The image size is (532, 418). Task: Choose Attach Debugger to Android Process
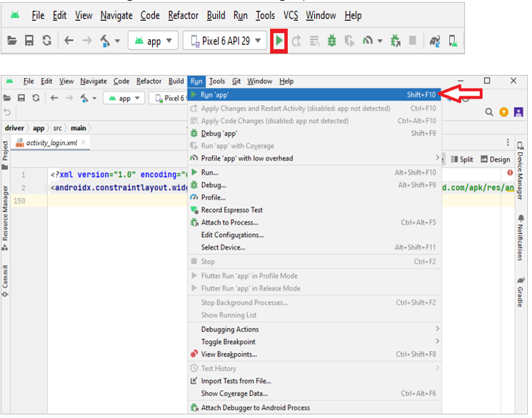coord(314,407)
